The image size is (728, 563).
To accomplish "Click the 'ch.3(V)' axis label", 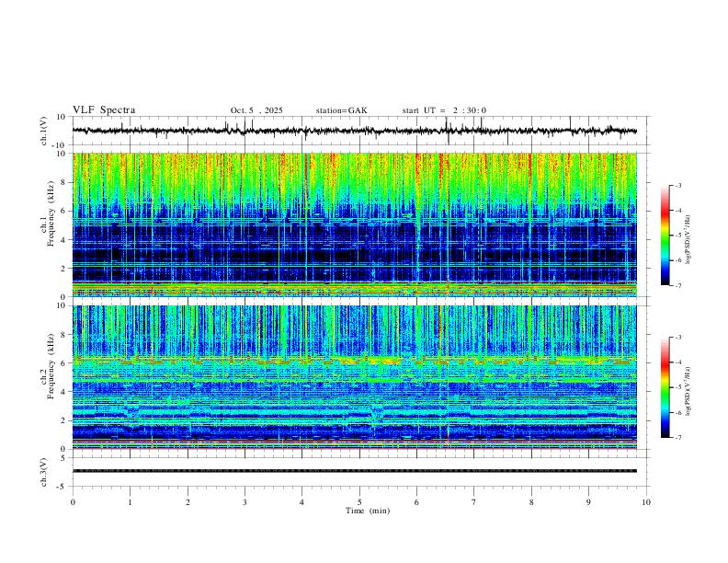I will click(x=44, y=472).
